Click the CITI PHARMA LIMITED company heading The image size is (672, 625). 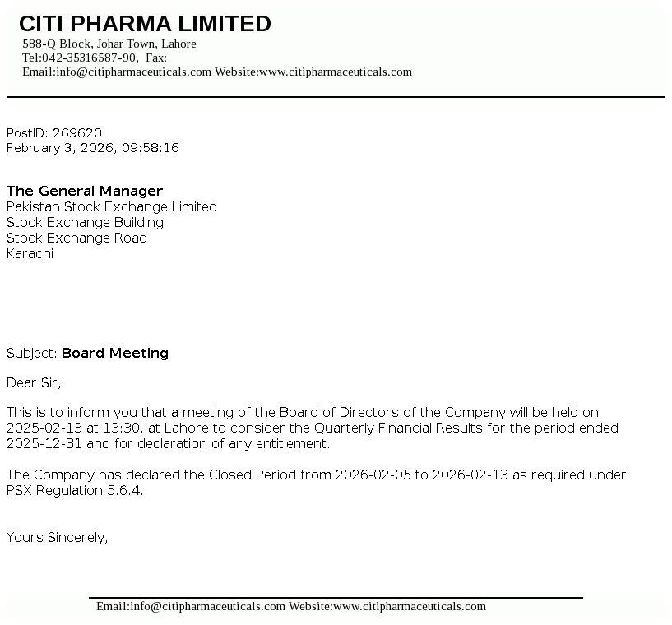145,24
